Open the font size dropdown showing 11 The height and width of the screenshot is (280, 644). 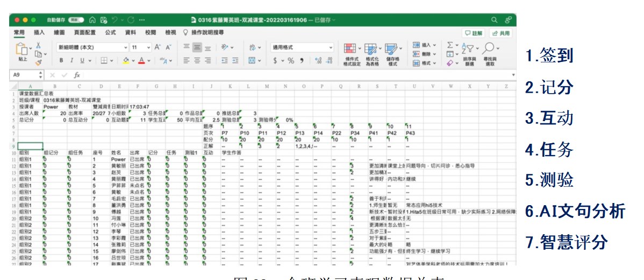click(x=141, y=47)
